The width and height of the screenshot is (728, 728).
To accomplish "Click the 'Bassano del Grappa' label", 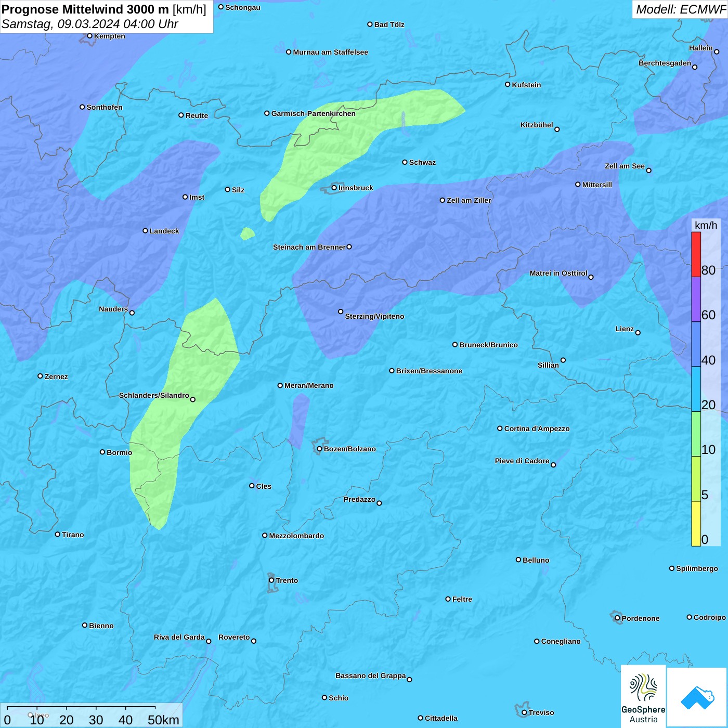I will [x=371, y=675].
